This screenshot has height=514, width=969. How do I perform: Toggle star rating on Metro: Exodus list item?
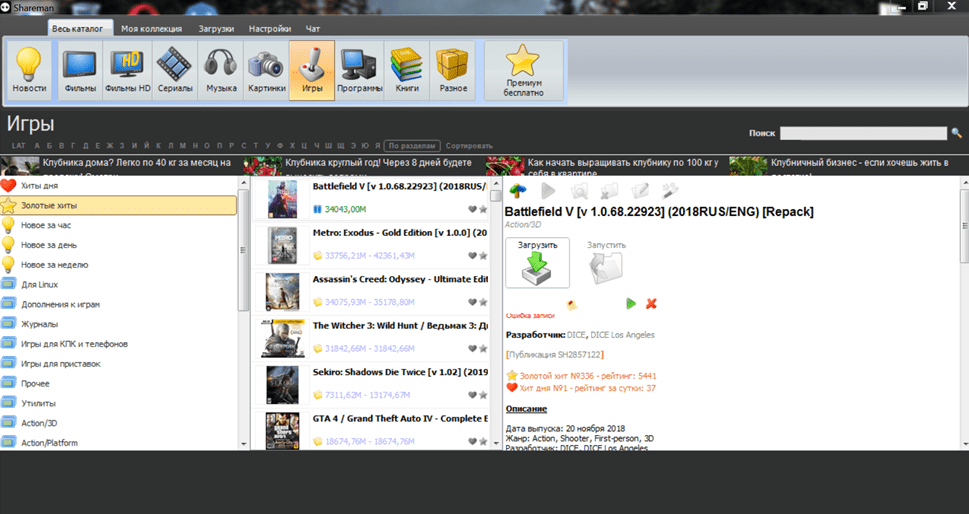483,254
